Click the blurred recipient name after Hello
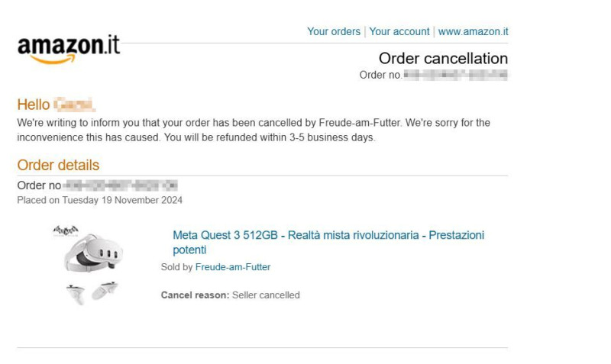The height and width of the screenshot is (364, 611). (x=74, y=105)
